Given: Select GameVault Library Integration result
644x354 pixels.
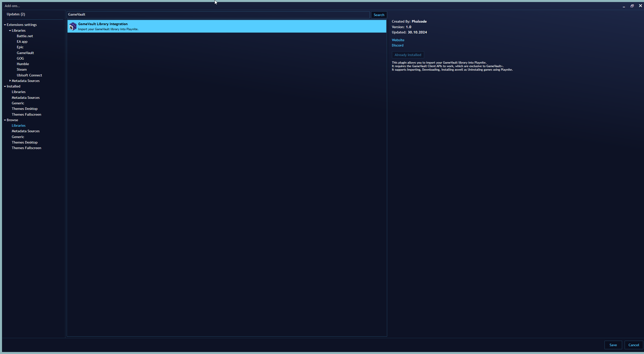Looking at the screenshot, I should pyautogui.click(x=227, y=26).
